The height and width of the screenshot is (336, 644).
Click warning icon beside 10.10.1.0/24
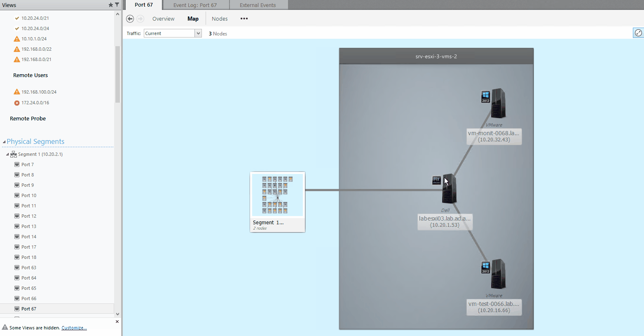coord(17,39)
